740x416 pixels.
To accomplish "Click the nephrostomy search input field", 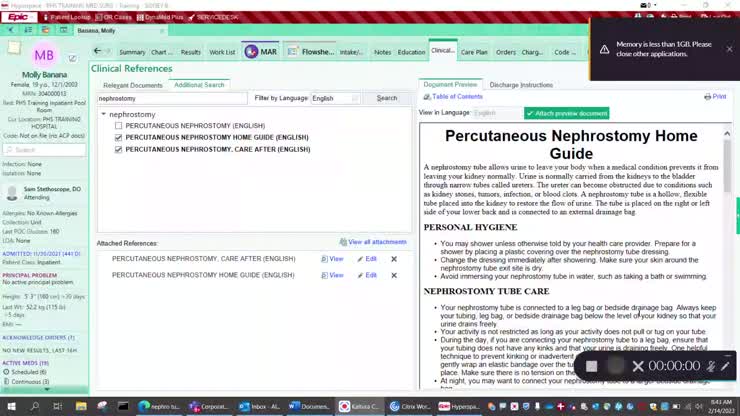I will (x=172, y=98).
